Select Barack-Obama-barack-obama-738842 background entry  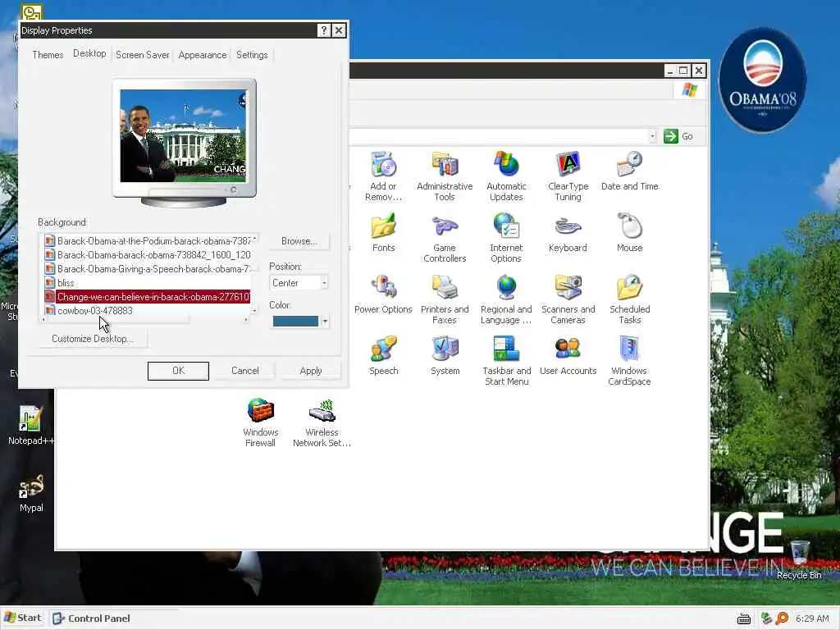(147, 255)
